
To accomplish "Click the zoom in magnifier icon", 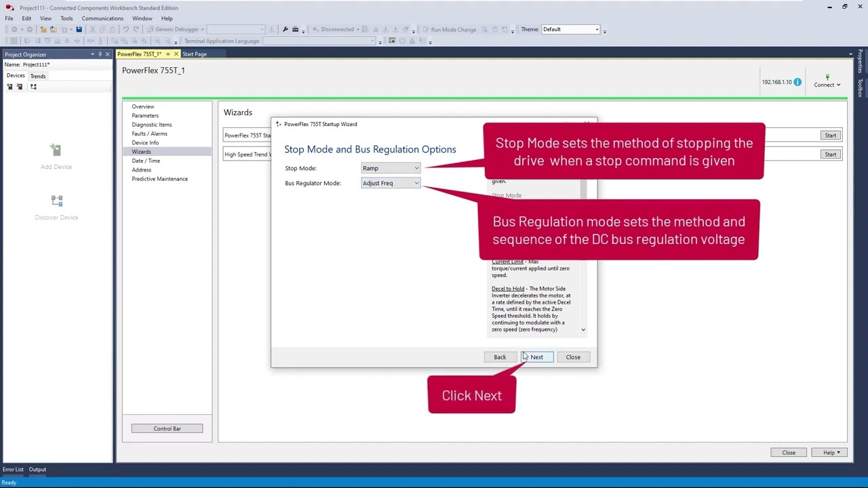I will click(x=157, y=41).
